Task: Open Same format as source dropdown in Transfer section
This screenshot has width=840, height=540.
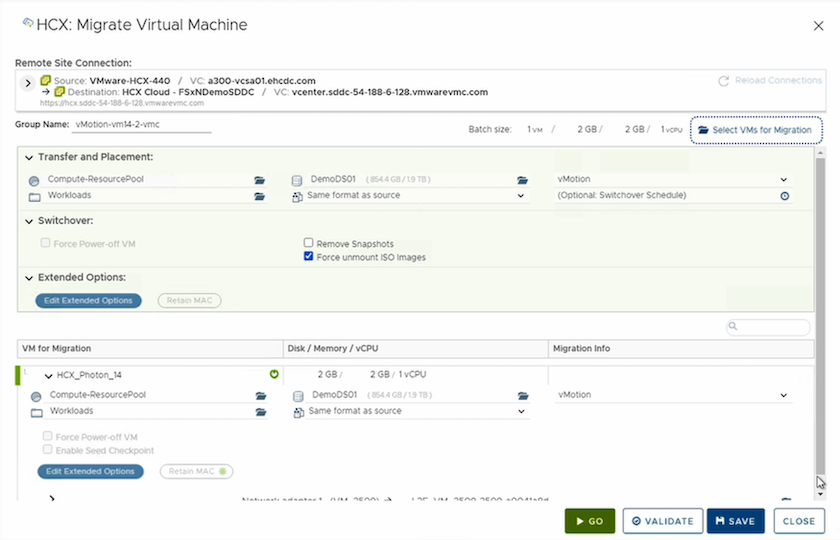Action: (521, 196)
